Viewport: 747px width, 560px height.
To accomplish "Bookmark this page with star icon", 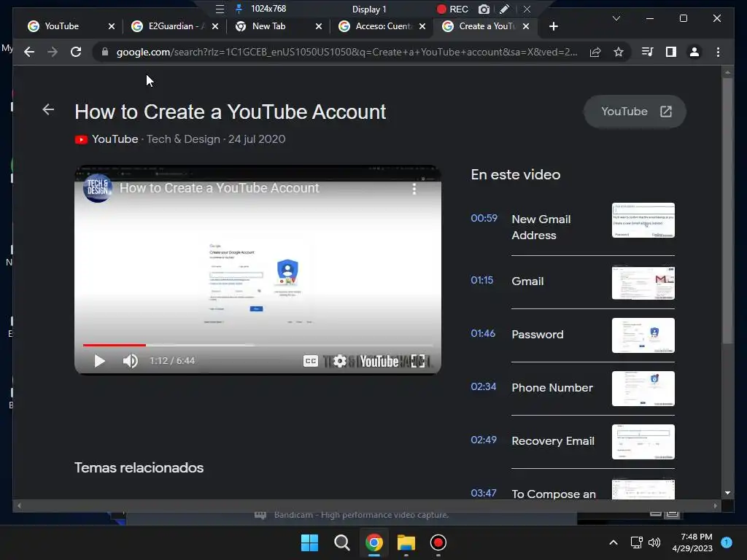I will (x=619, y=52).
